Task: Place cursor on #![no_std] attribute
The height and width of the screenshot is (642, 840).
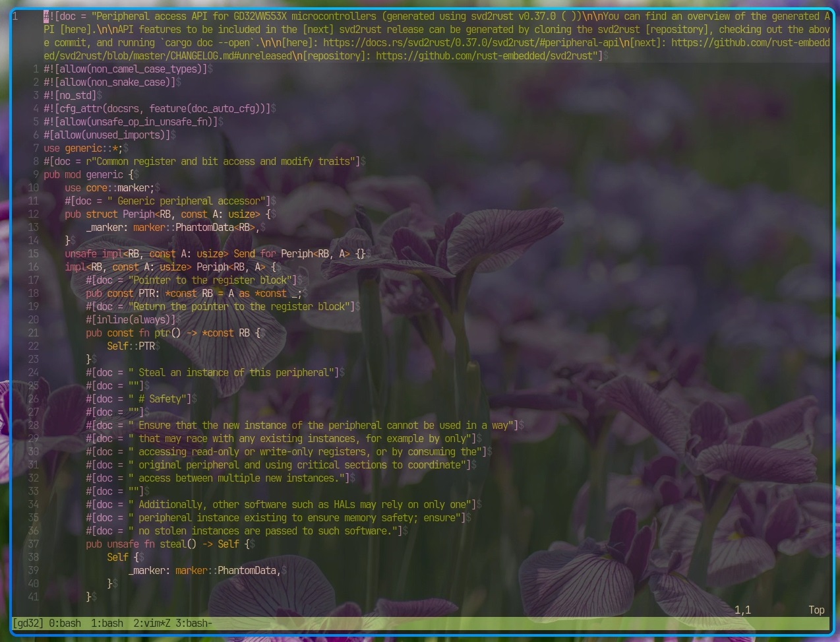Action: pyautogui.click(x=70, y=96)
